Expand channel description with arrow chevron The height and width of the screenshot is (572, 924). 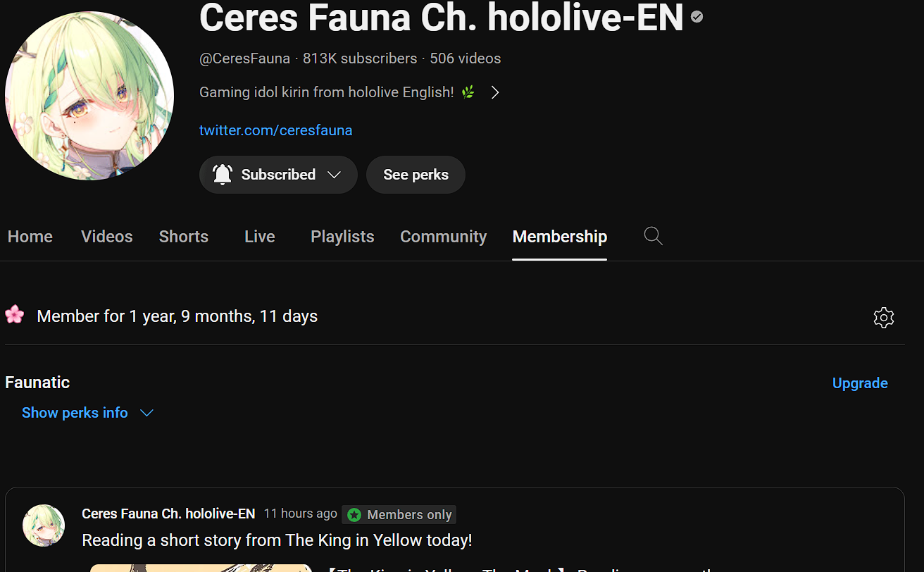[495, 92]
